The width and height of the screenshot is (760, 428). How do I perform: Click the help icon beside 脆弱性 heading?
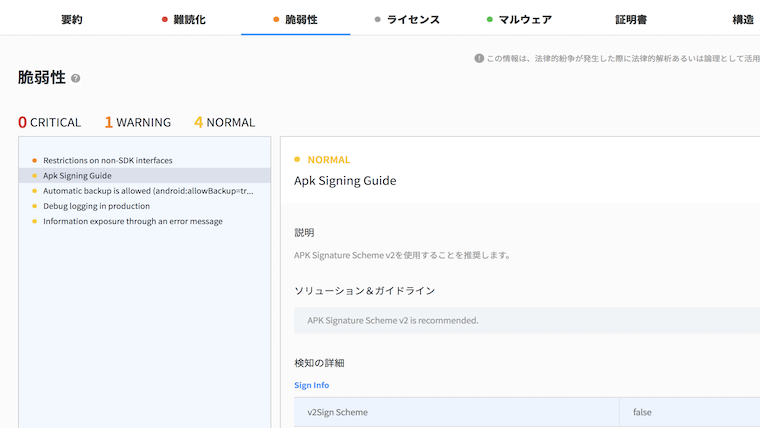click(x=76, y=78)
